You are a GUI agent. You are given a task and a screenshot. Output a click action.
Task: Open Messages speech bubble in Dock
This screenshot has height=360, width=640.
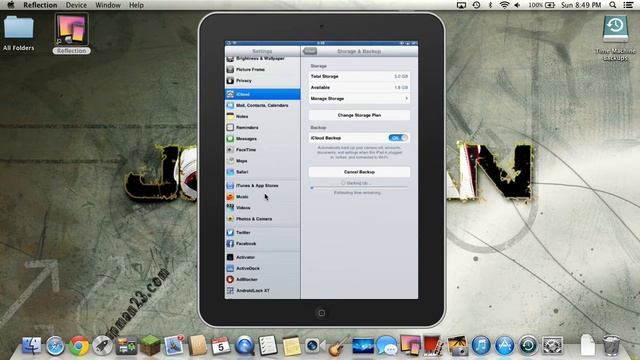tap(386, 346)
